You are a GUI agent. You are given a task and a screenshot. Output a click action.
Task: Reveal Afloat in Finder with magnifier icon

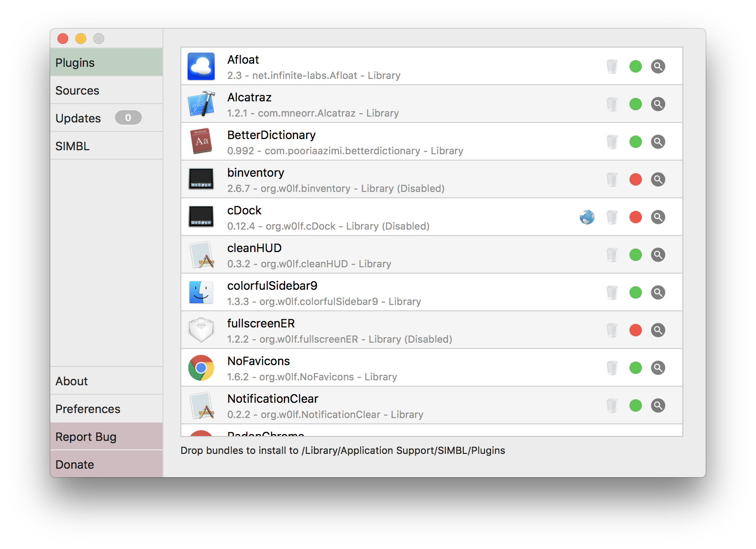658,66
